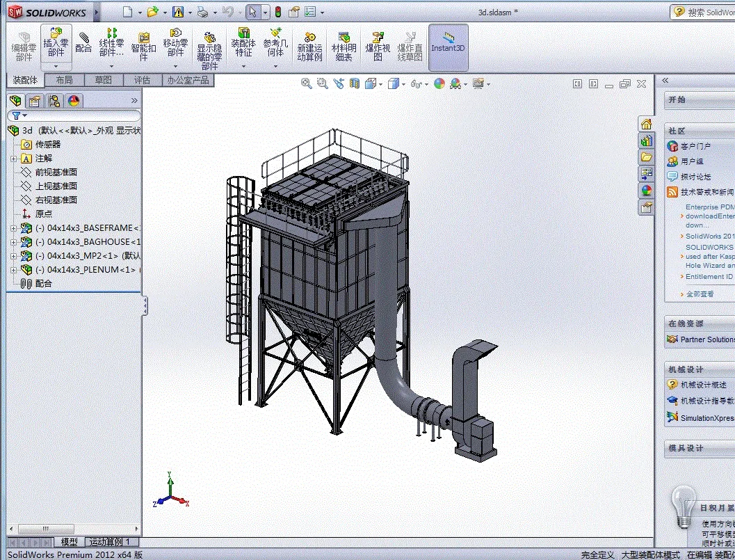Click the Insert Components (插入零部件) tool
Screen dimensions: 735x560
point(56,43)
